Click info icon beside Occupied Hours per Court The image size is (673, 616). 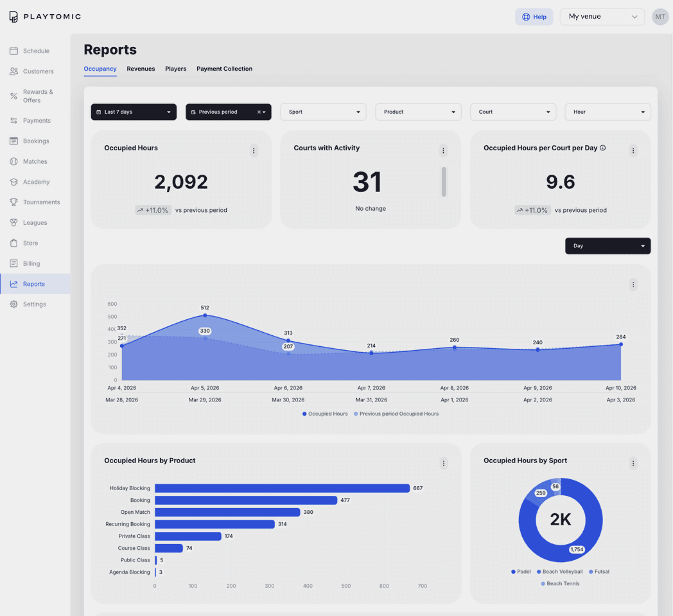coord(602,148)
